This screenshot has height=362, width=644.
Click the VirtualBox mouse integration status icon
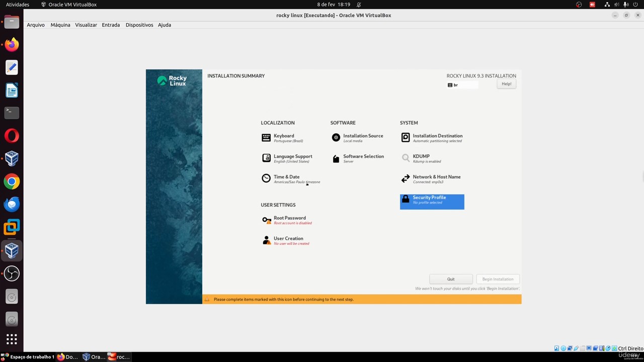coord(608,348)
